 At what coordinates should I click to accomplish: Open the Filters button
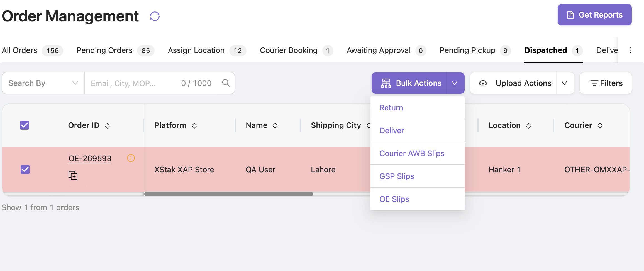606,83
